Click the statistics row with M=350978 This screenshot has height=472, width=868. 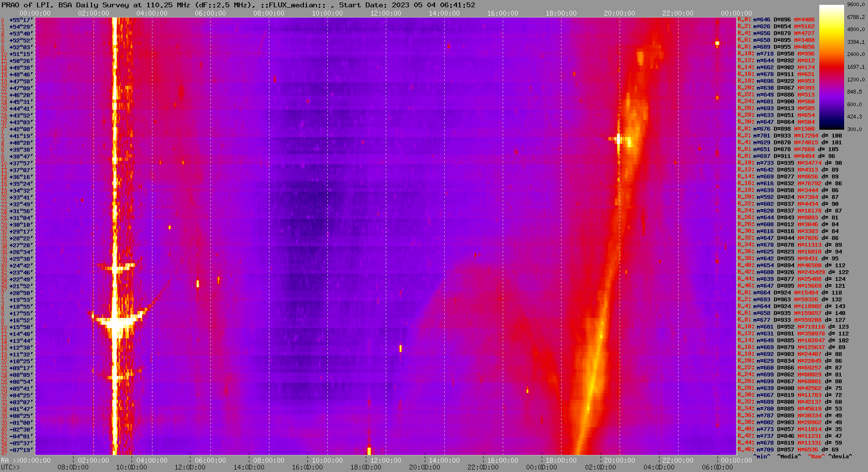coord(793,334)
